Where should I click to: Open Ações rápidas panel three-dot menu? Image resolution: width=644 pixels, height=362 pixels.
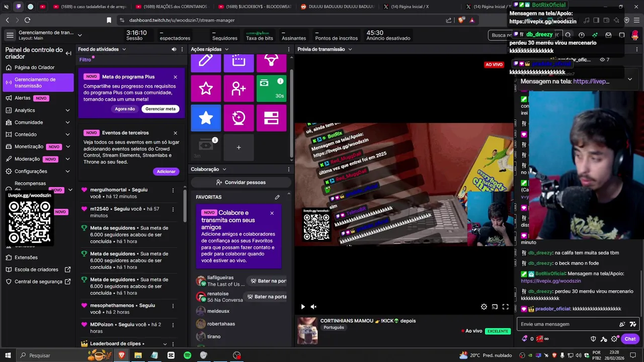click(x=289, y=49)
